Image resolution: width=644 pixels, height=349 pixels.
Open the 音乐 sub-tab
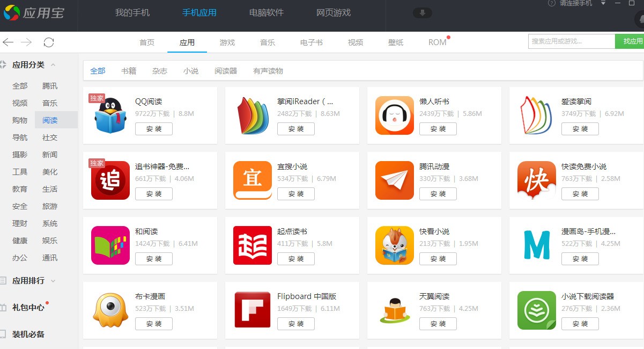coord(268,42)
